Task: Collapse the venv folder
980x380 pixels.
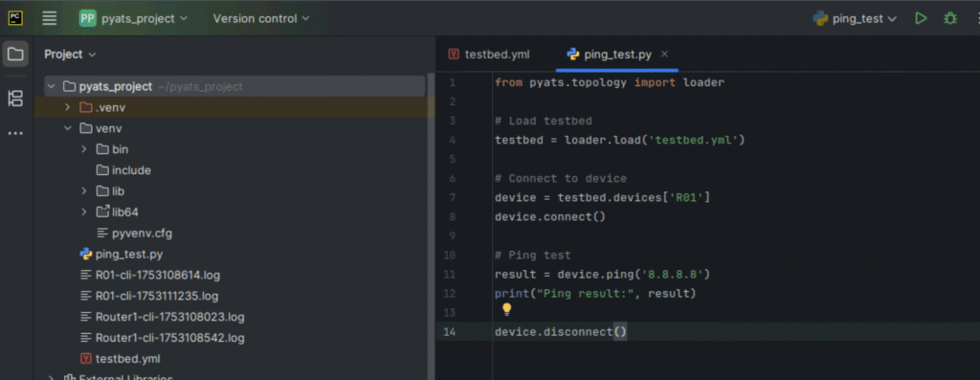Action: point(68,129)
